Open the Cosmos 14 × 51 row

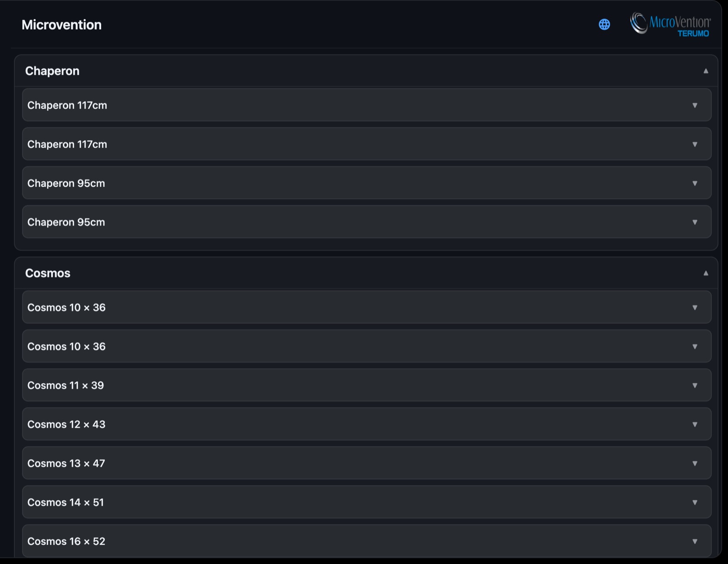367,502
